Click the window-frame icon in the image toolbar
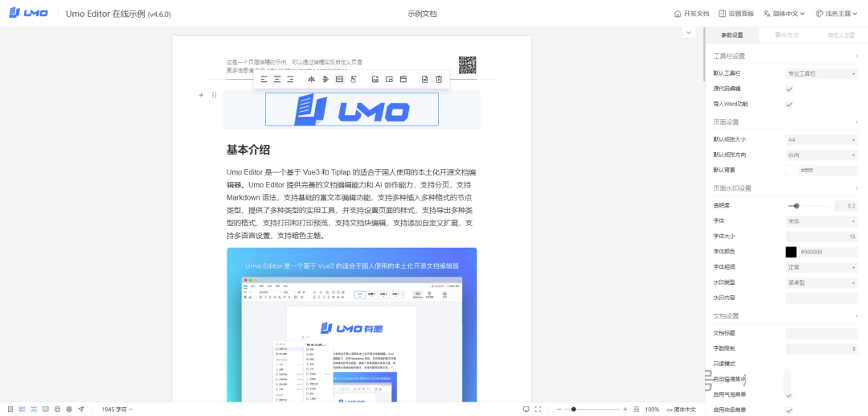 [403, 79]
